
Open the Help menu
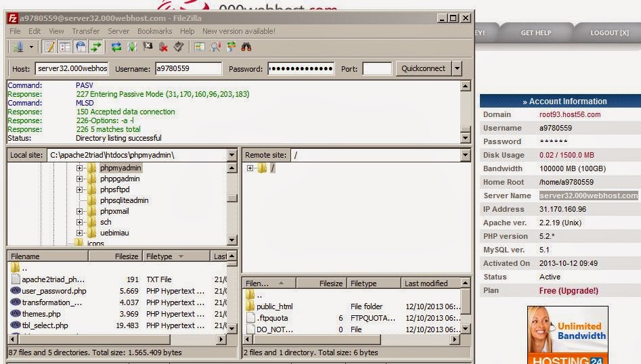tap(187, 31)
